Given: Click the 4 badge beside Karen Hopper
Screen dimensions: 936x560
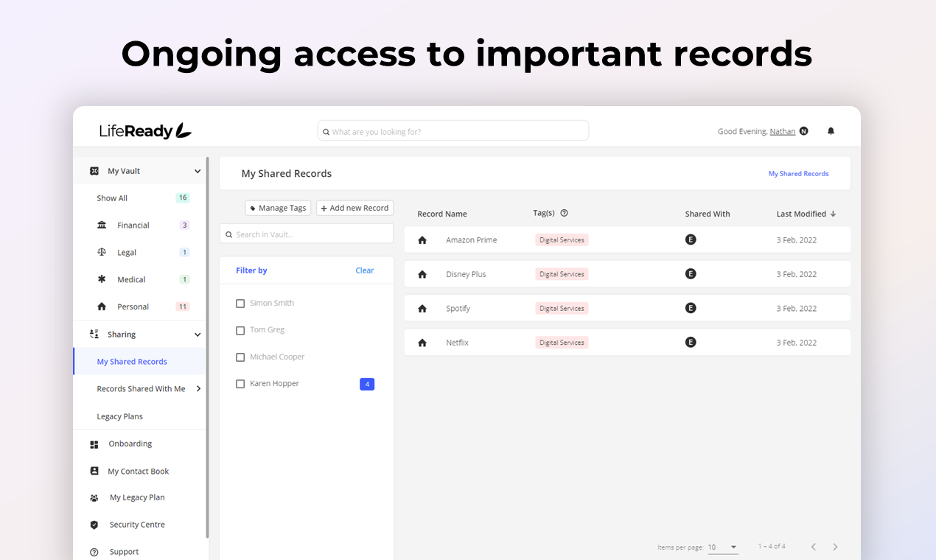Looking at the screenshot, I should point(367,384).
